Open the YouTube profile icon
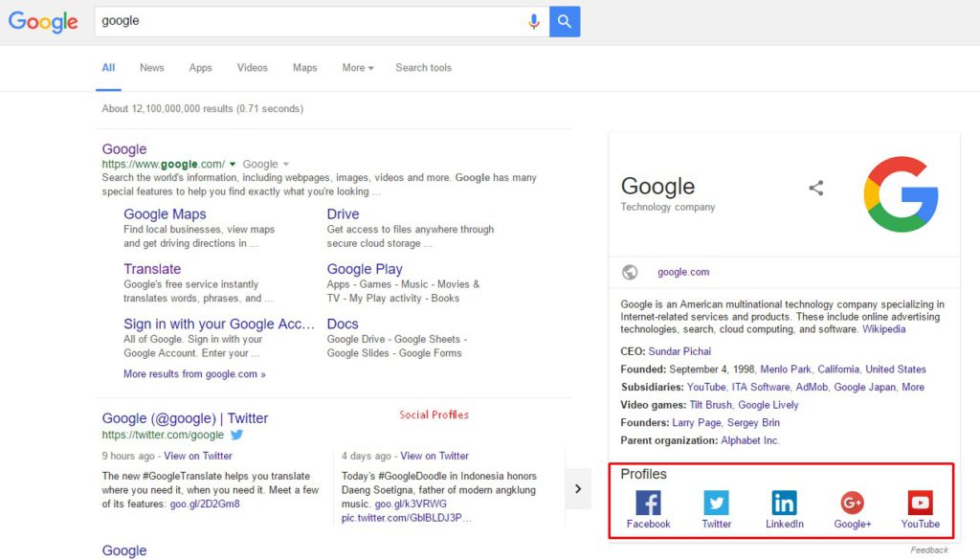The image size is (980, 560). [920, 503]
